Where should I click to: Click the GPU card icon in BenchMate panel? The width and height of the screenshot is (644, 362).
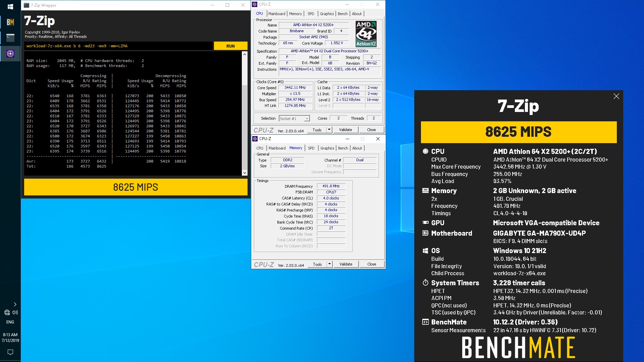pyautogui.click(x=425, y=223)
